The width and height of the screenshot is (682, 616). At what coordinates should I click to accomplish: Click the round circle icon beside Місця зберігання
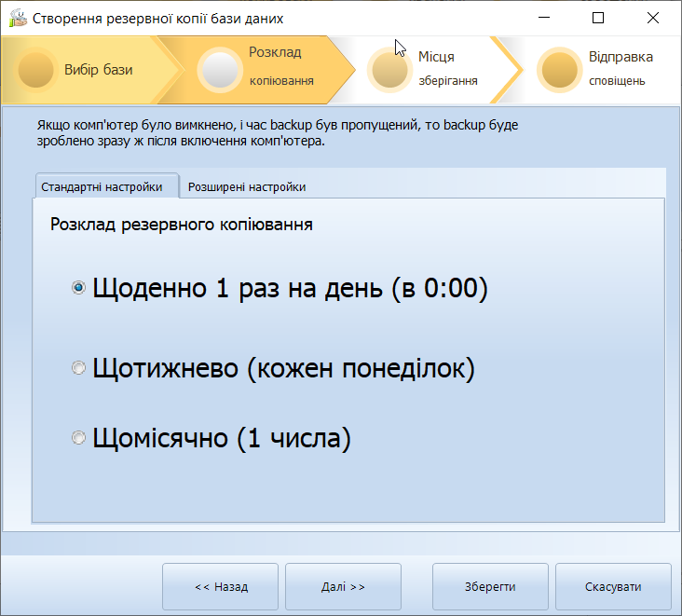pos(389,70)
